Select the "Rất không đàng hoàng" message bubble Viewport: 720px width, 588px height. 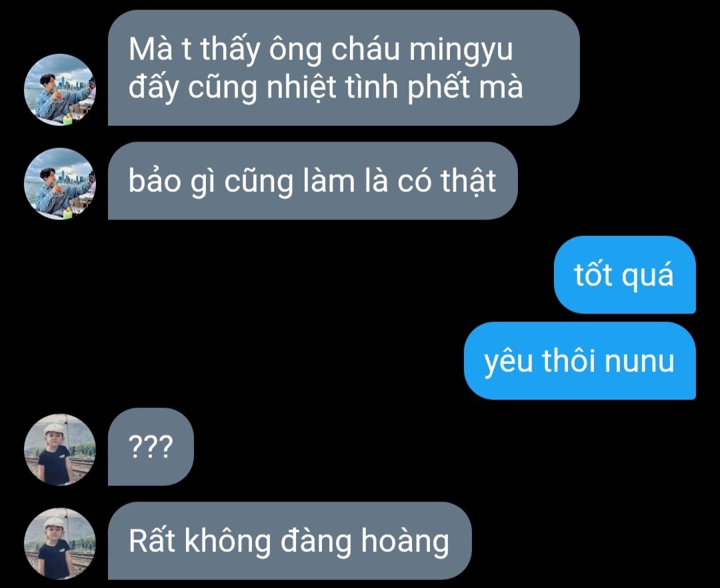(x=290, y=541)
